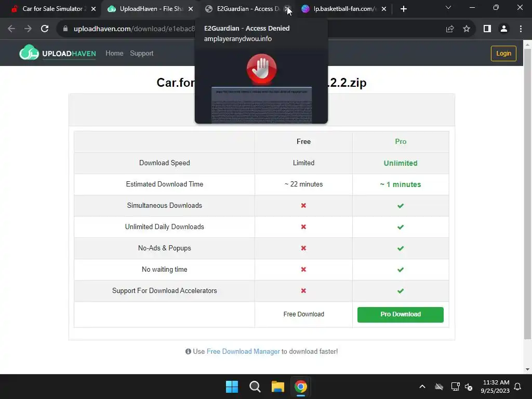
Task: Close the UploadHaven tab
Action: tap(191, 9)
